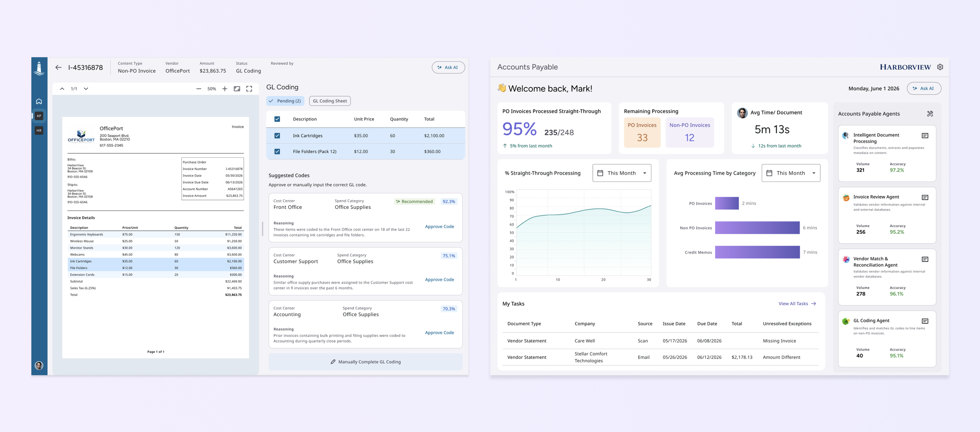Open the Care Well Vendor Statement task

[660, 341]
